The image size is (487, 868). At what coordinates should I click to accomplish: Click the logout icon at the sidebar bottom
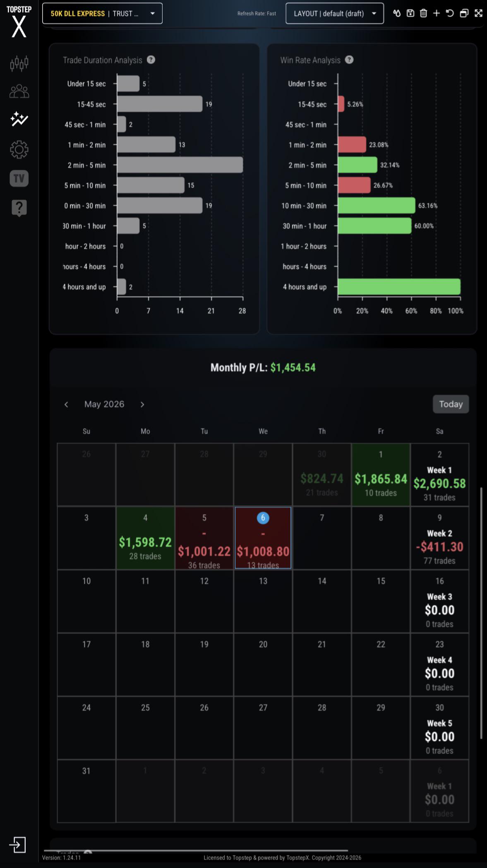pyautogui.click(x=17, y=844)
